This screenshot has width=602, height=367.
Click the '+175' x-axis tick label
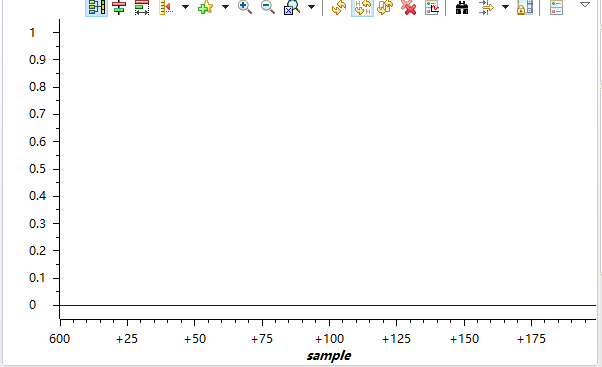(531, 339)
